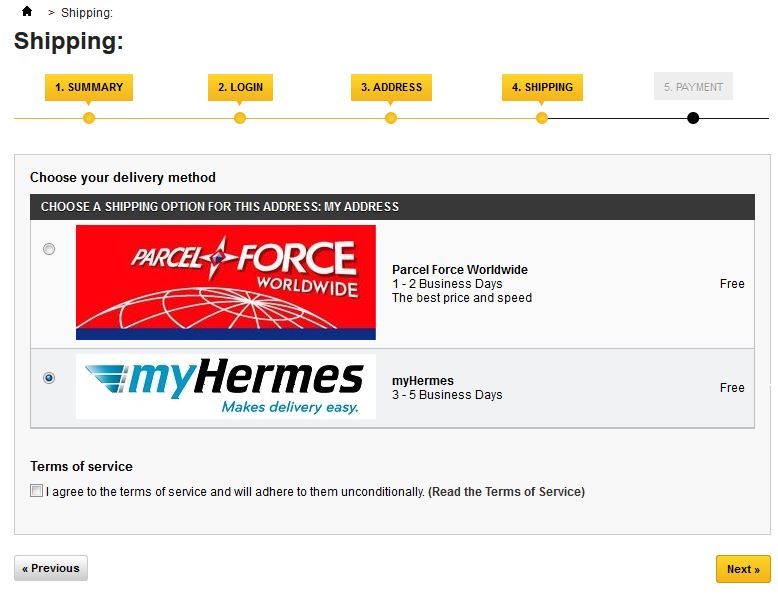Image resolution: width=778 pixels, height=610 pixels.
Task: Click the 'Choose a shipping option' header bar
Action: click(x=392, y=207)
